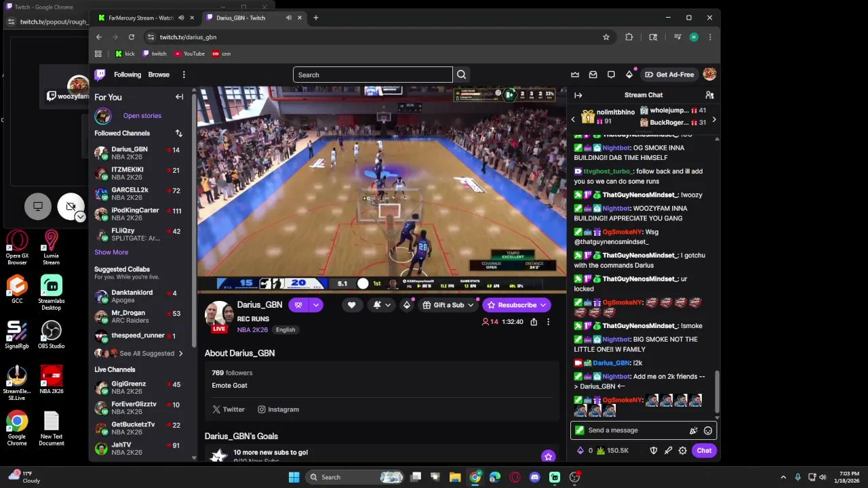Open channel points 150.5K balance

point(612,451)
